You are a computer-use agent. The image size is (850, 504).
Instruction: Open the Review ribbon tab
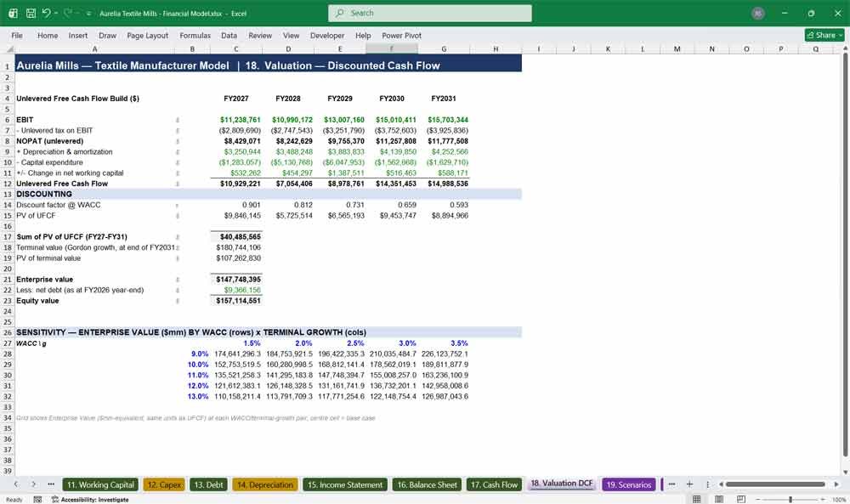pyautogui.click(x=260, y=35)
